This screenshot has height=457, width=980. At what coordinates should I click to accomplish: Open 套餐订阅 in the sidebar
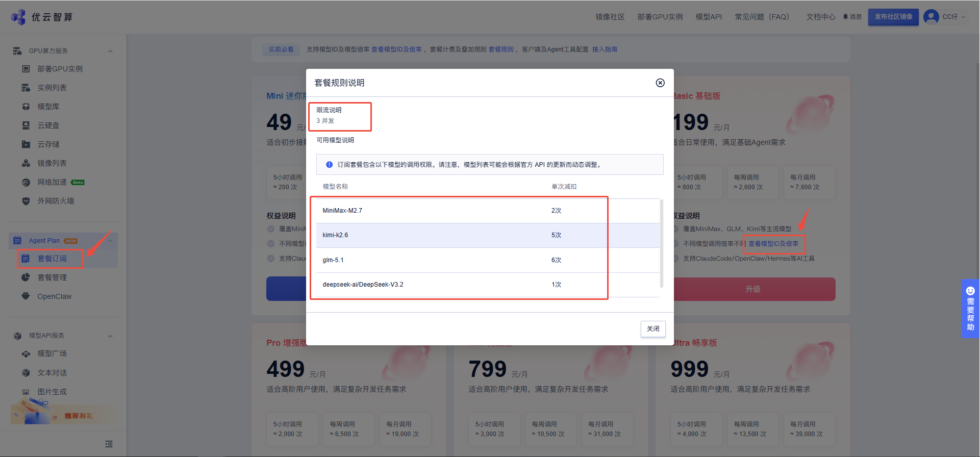(x=52, y=259)
